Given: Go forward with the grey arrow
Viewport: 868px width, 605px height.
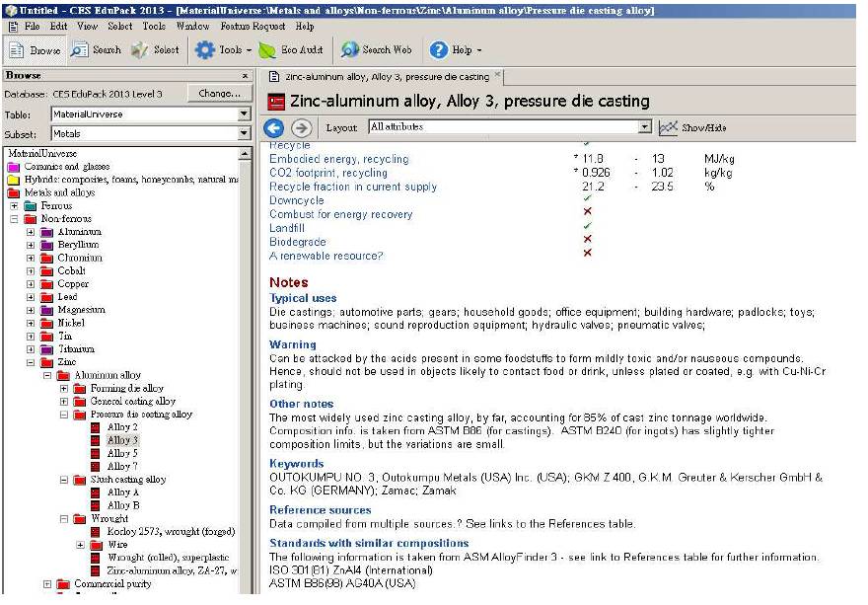Looking at the screenshot, I should [301, 128].
